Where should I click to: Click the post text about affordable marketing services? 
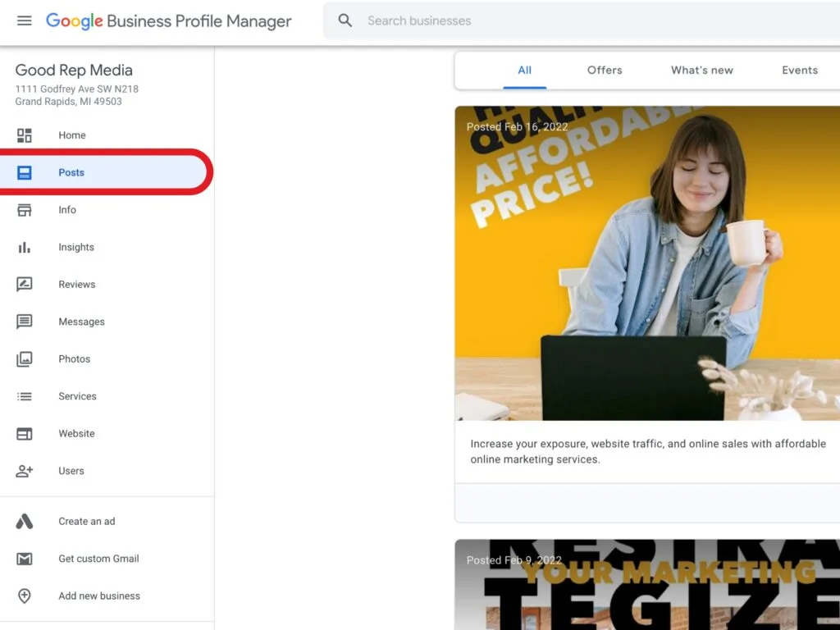click(648, 452)
